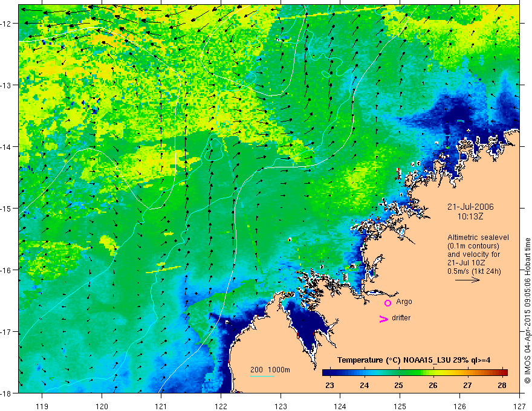
Task: Click the '21-Jul-2006' date text
Action: [x=470, y=207]
